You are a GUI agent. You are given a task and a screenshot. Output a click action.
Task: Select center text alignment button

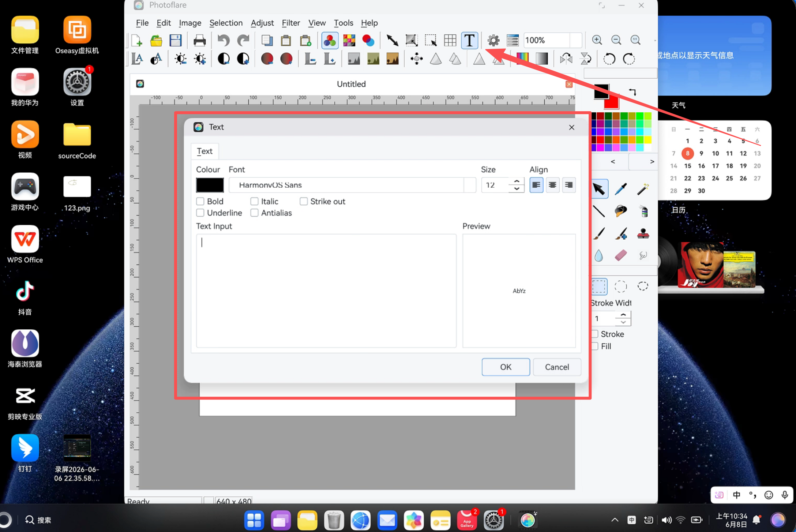(x=552, y=185)
